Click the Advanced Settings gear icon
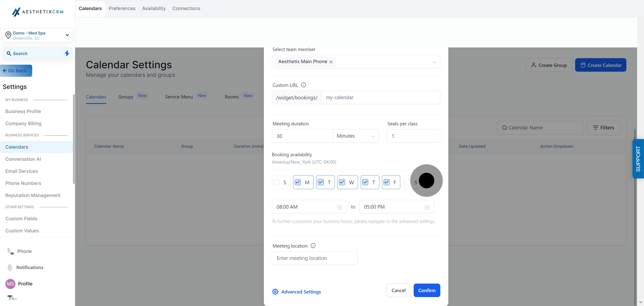 click(275, 292)
